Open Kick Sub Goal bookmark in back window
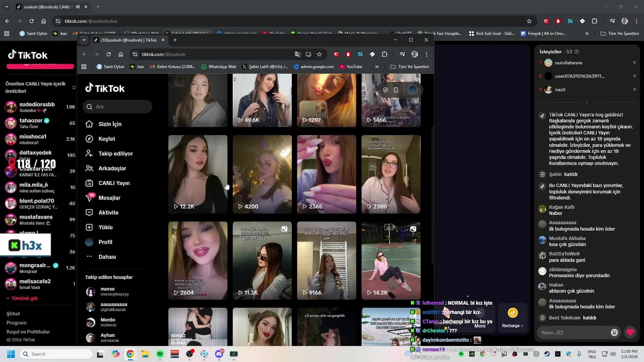The width and height of the screenshot is (644, 362). (x=492, y=34)
